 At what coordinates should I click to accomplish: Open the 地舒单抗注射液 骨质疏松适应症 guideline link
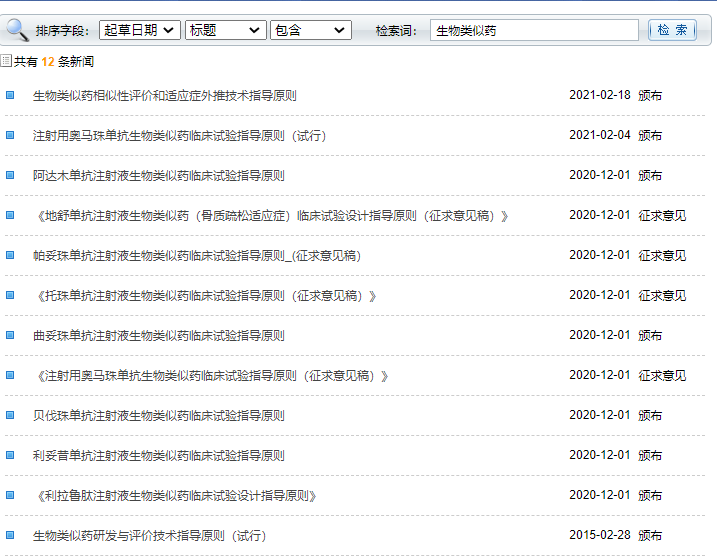tap(271, 216)
